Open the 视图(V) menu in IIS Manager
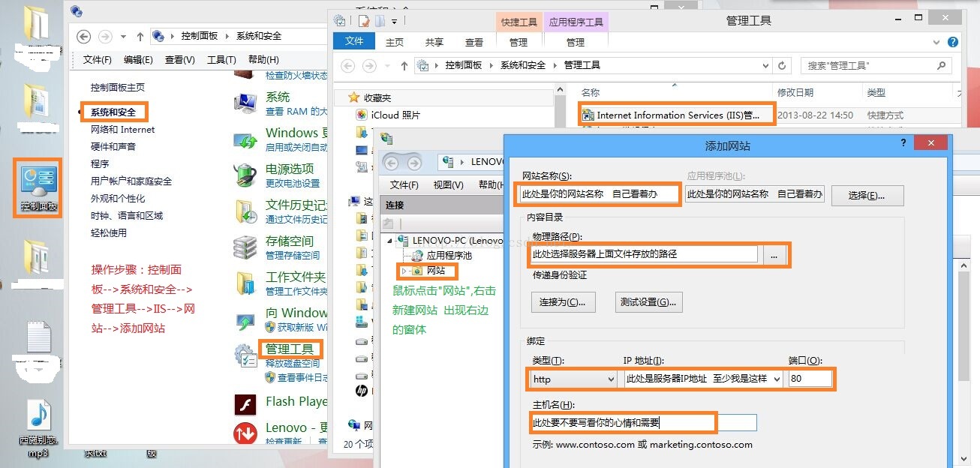Image resolution: width=980 pixels, height=468 pixels. coord(448,185)
